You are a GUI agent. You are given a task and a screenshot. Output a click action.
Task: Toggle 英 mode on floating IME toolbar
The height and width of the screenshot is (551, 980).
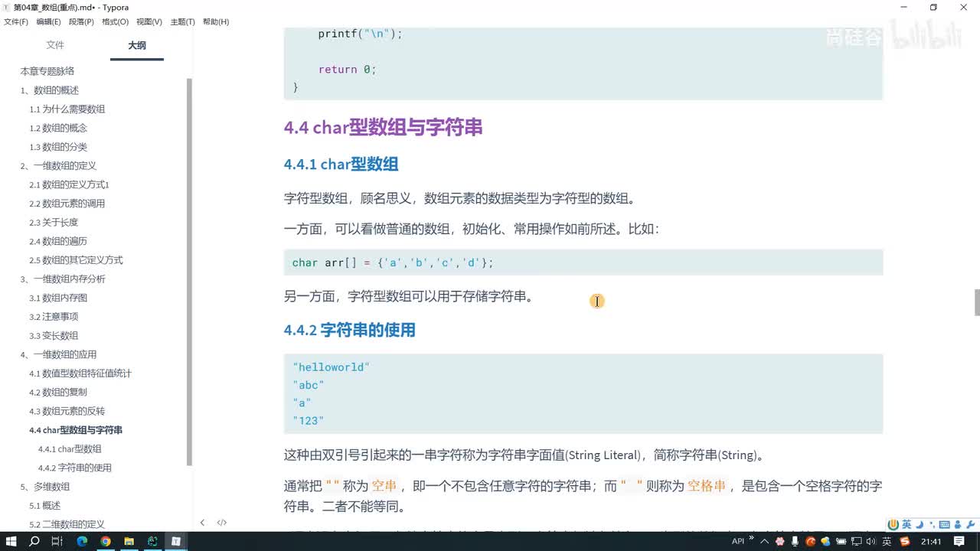(906, 524)
